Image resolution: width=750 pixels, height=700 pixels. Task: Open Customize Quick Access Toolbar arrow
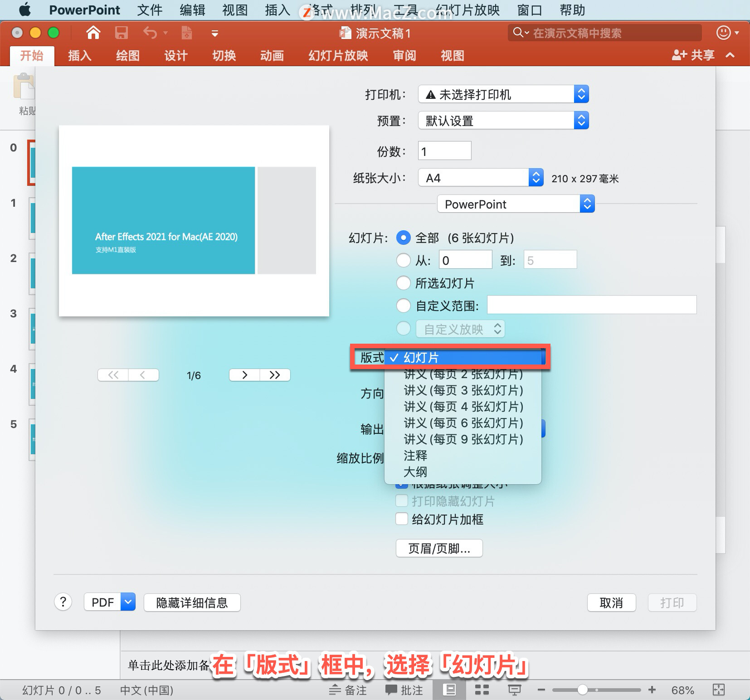point(215,34)
